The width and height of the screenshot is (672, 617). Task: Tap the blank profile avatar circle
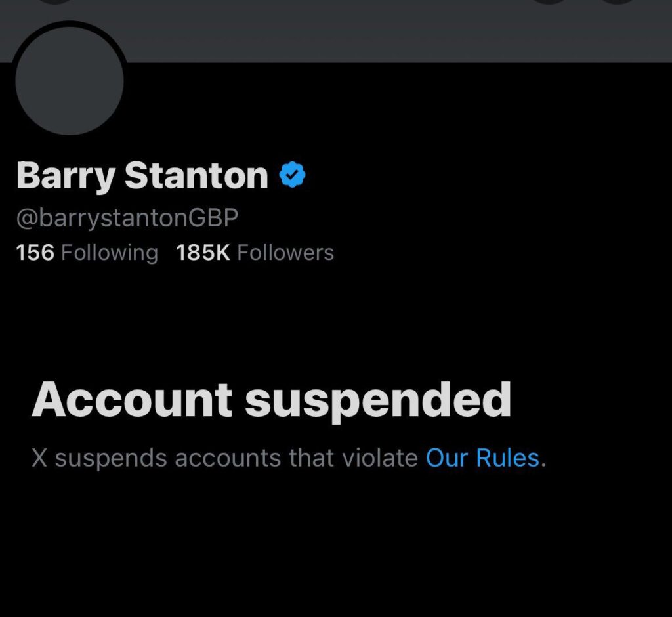pos(69,79)
